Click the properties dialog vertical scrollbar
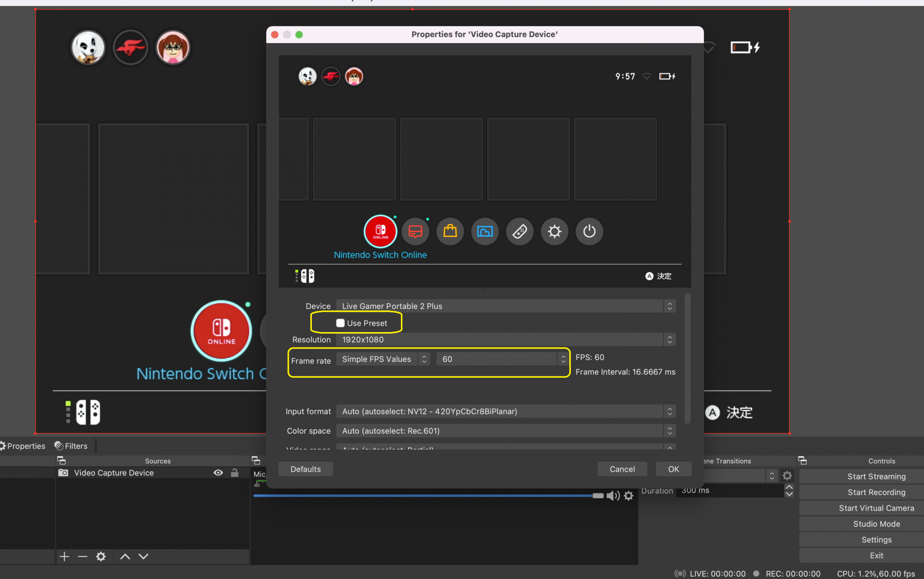Image resolution: width=924 pixels, height=579 pixels. (687, 359)
